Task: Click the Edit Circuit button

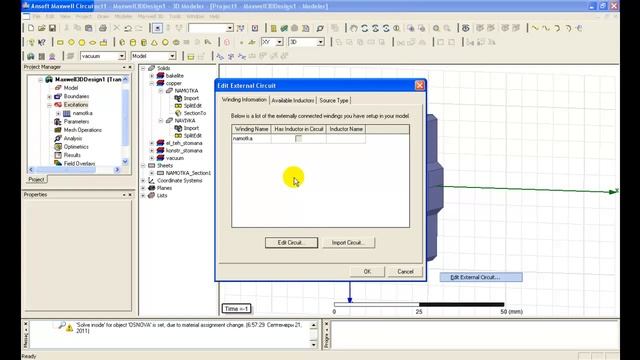Action: pos(291,242)
